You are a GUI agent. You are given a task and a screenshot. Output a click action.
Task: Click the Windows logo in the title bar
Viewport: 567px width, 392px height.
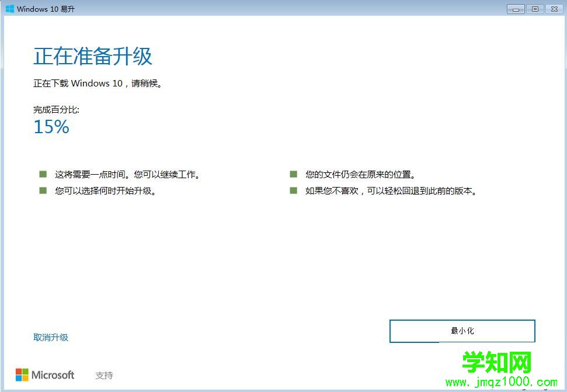click(x=11, y=9)
